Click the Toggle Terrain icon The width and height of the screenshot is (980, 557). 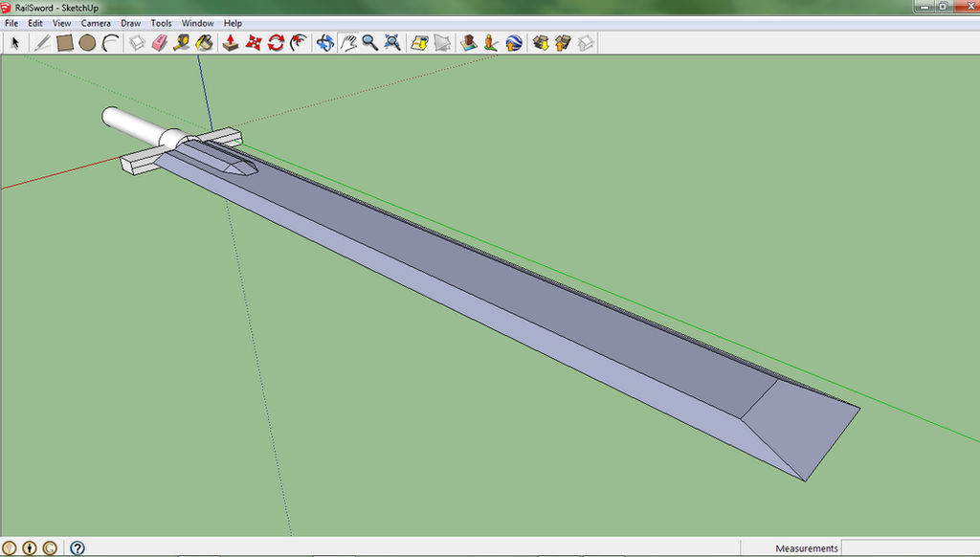coord(442,43)
